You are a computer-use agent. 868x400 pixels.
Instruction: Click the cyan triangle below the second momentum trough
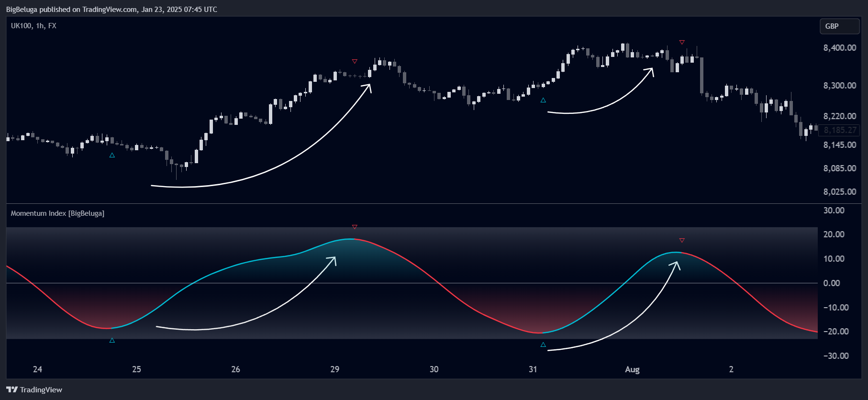pos(543,344)
